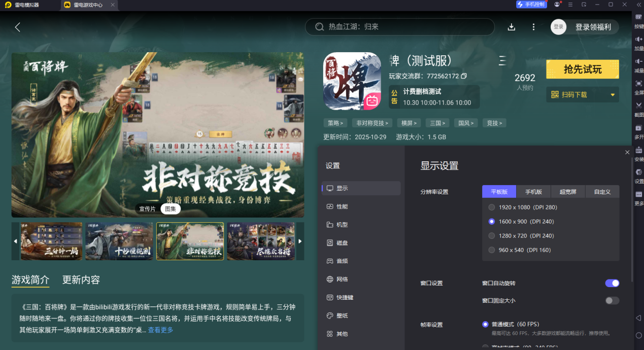Disable the 窗口自动旋转 toggle
644x350 pixels.
[613, 283]
